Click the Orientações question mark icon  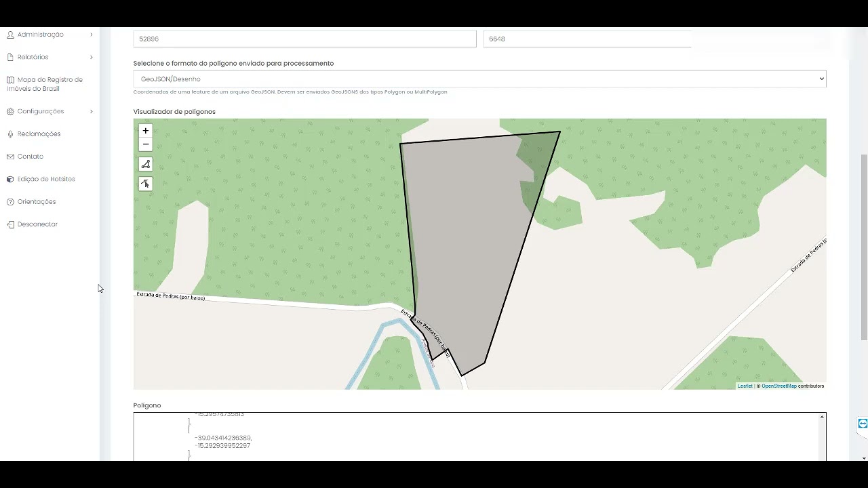click(x=10, y=202)
